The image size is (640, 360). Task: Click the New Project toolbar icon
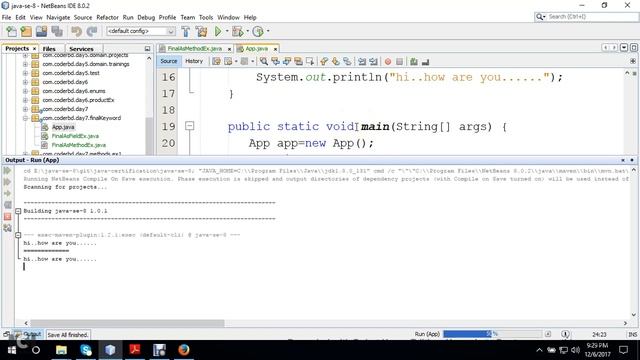click(x=27, y=31)
